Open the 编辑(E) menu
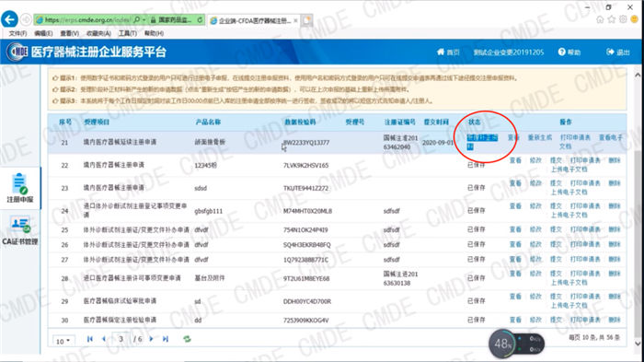Viewport: 644px width, 362px height. click(43, 33)
